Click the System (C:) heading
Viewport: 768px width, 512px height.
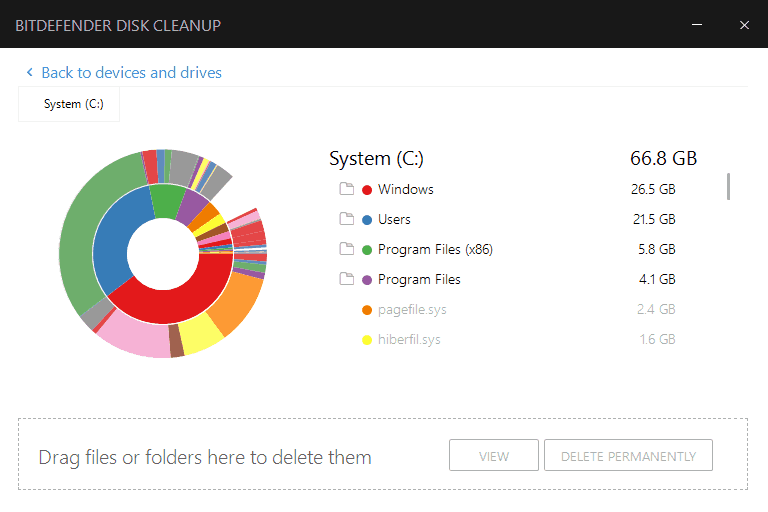pos(376,159)
